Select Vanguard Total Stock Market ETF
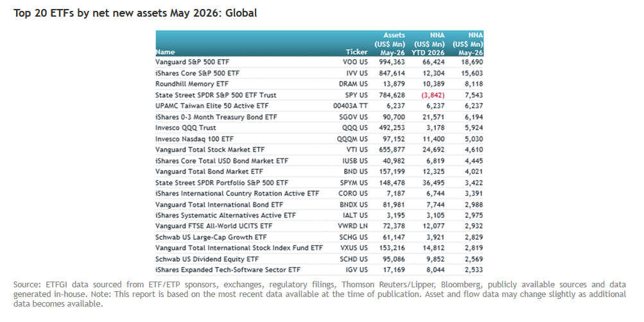 (x=210, y=149)
